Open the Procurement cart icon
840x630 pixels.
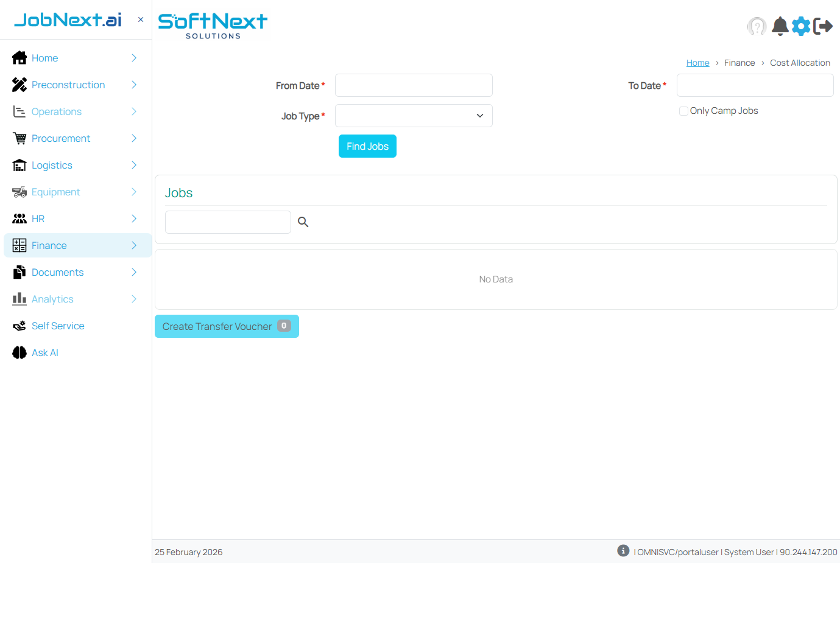pos(18,138)
